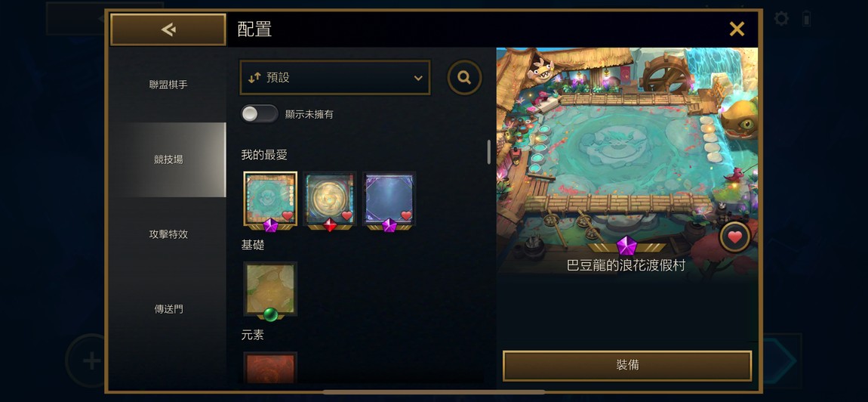Open the settings gear icon
868x402 pixels.
pyautogui.click(x=781, y=19)
